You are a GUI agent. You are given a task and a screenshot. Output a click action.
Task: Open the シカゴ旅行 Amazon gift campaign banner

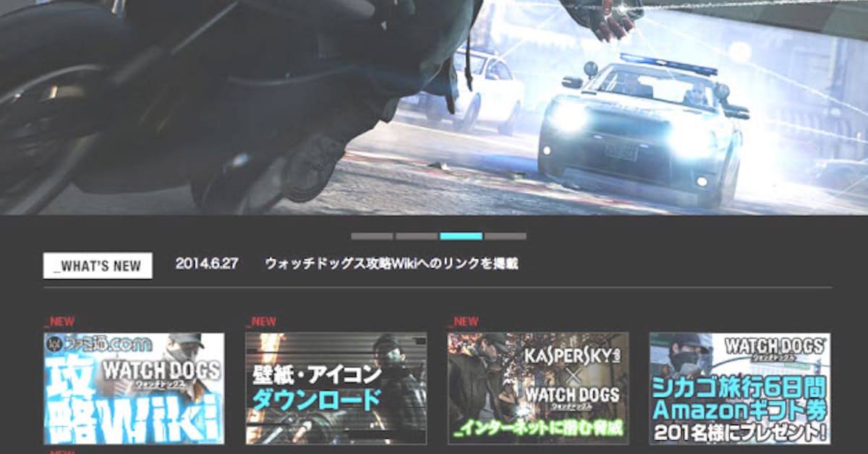click(x=739, y=388)
